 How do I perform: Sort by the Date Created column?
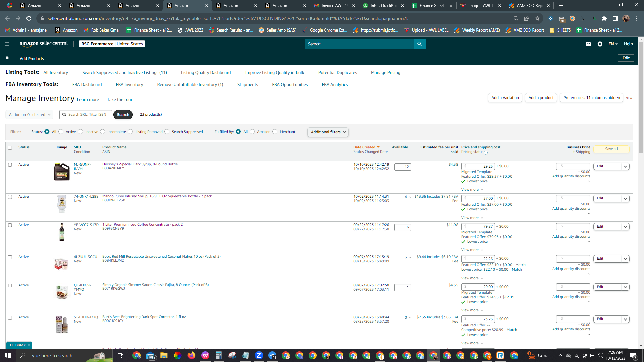[366, 147]
